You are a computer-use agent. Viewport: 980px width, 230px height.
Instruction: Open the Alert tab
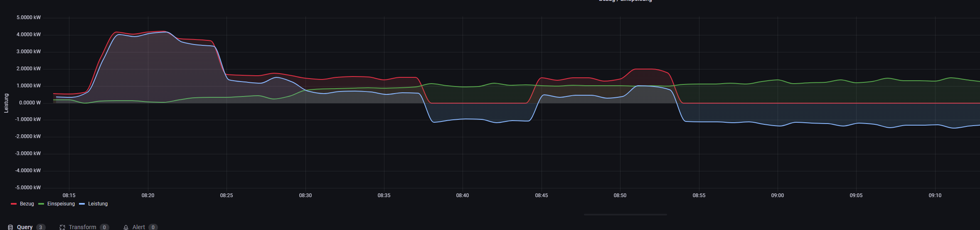[138, 227]
